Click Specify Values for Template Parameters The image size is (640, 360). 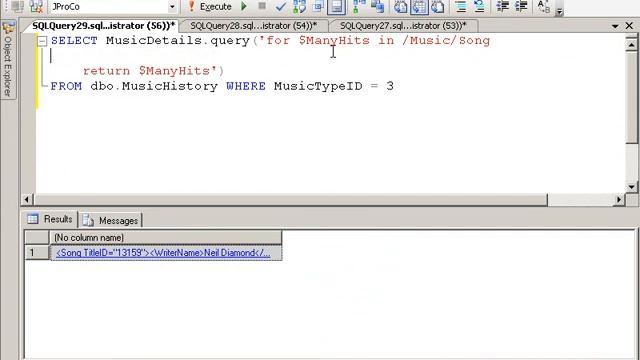pyautogui.click(x=543, y=7)
